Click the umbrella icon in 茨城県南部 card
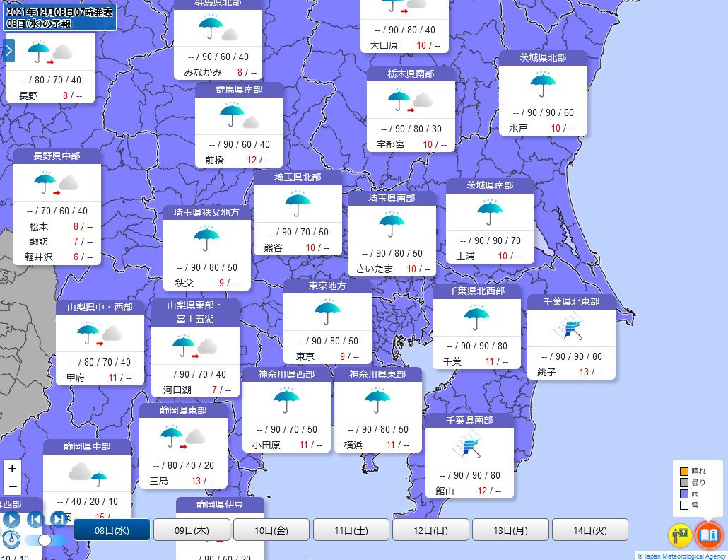 pos(490,212)
